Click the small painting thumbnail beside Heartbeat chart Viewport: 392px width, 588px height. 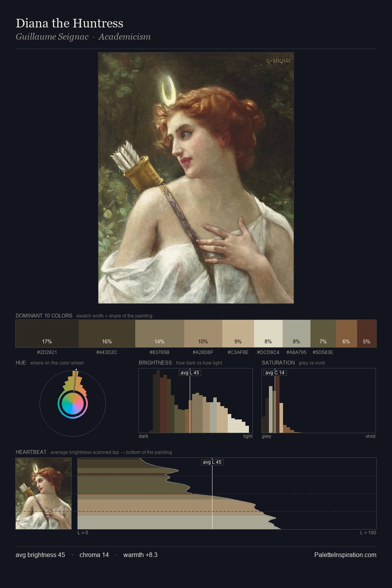click(44, 494)
